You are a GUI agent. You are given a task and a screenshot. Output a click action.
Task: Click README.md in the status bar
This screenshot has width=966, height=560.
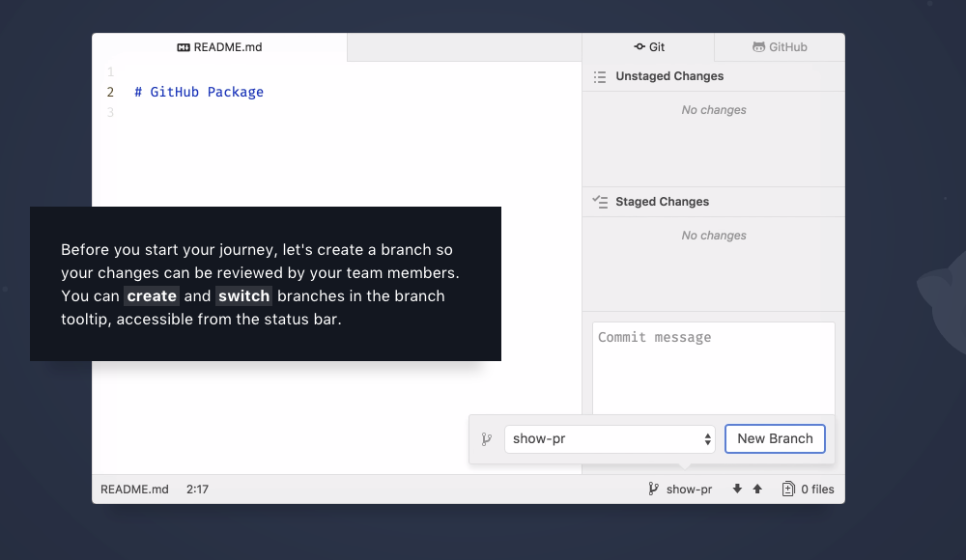click(134, 490)
